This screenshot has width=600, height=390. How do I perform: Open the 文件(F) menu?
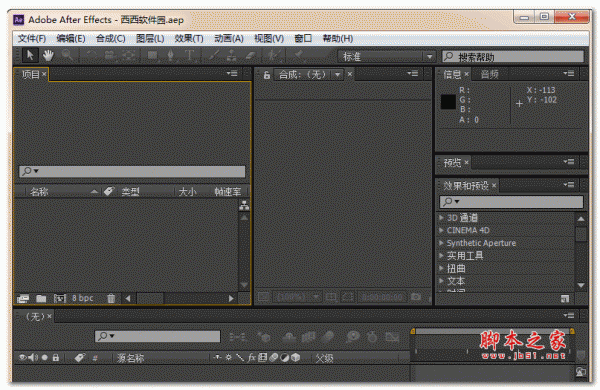(32, 39)
